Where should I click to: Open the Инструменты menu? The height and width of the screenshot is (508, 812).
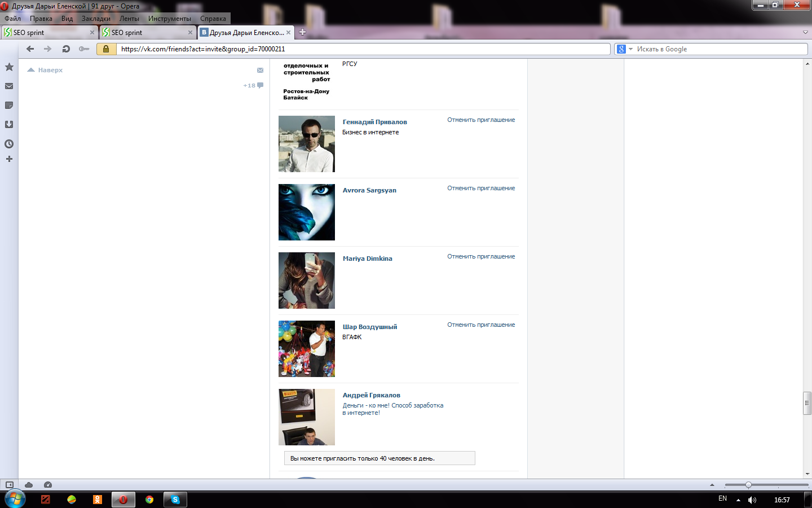(x=170, y=19)
